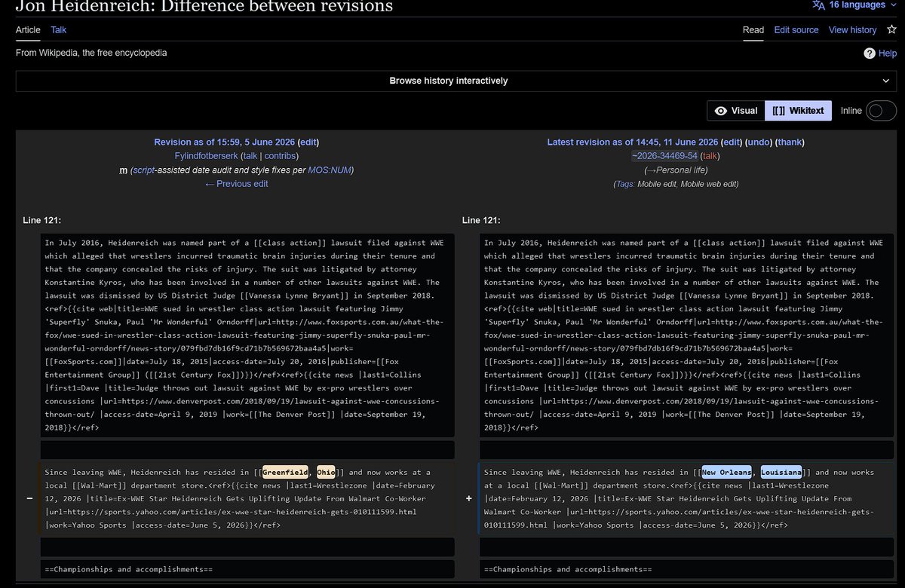The height and width of the screenshot is (588, 905).
Task: Open Revision as of 15:59, 5 June 2026
Action: tap(225, 142)
